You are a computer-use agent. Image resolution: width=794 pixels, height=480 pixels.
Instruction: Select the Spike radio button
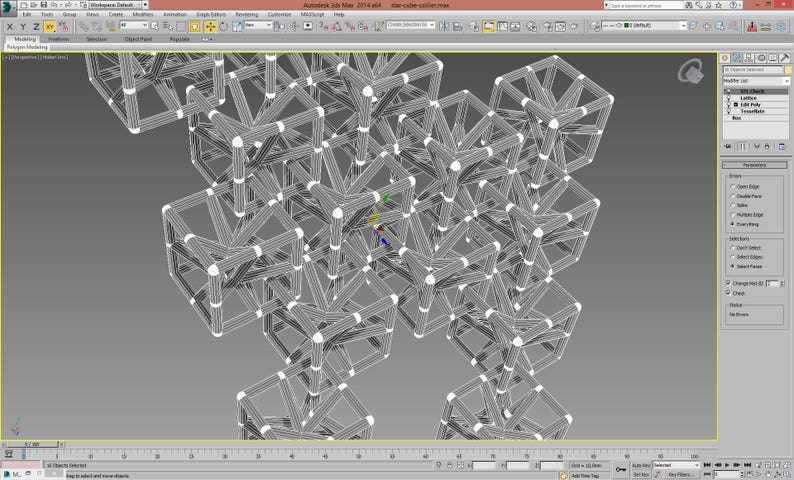pos(732,205)
